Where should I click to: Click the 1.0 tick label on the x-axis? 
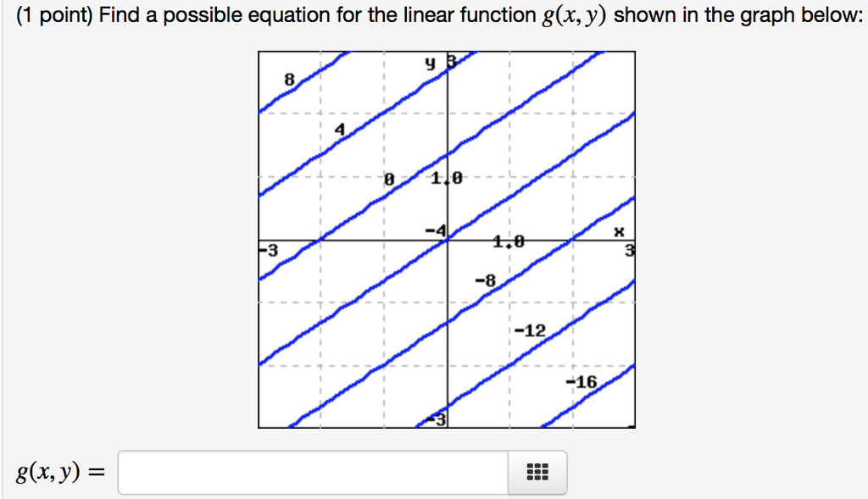pos(509,242)
